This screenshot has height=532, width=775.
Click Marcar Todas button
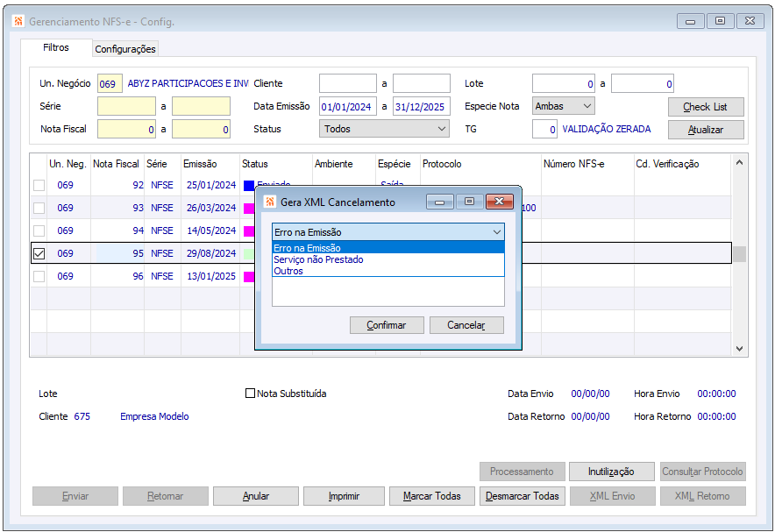tap(431, 496)
